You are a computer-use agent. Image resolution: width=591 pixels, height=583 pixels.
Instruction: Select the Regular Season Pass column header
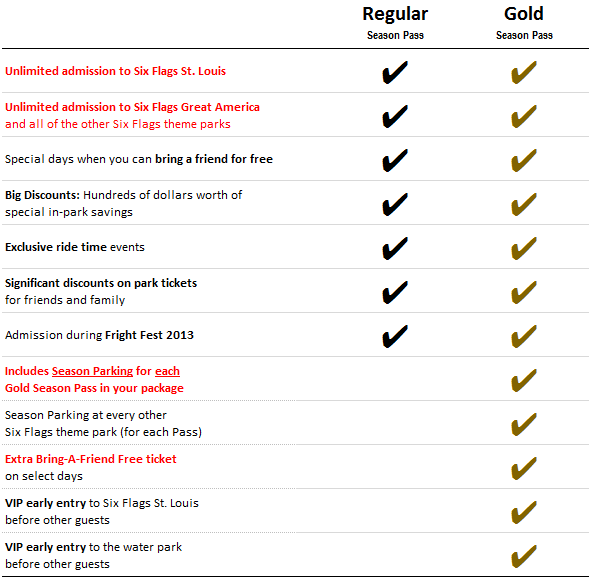395,23
